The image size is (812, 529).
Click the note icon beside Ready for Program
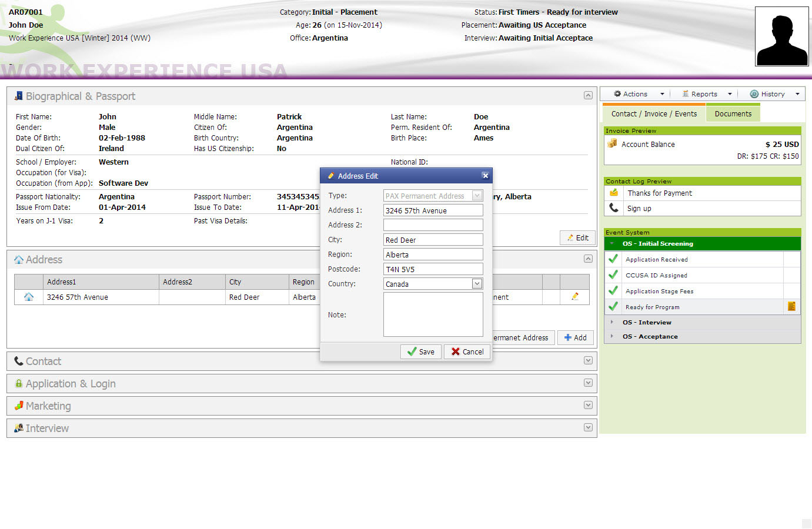coord(791,306)
